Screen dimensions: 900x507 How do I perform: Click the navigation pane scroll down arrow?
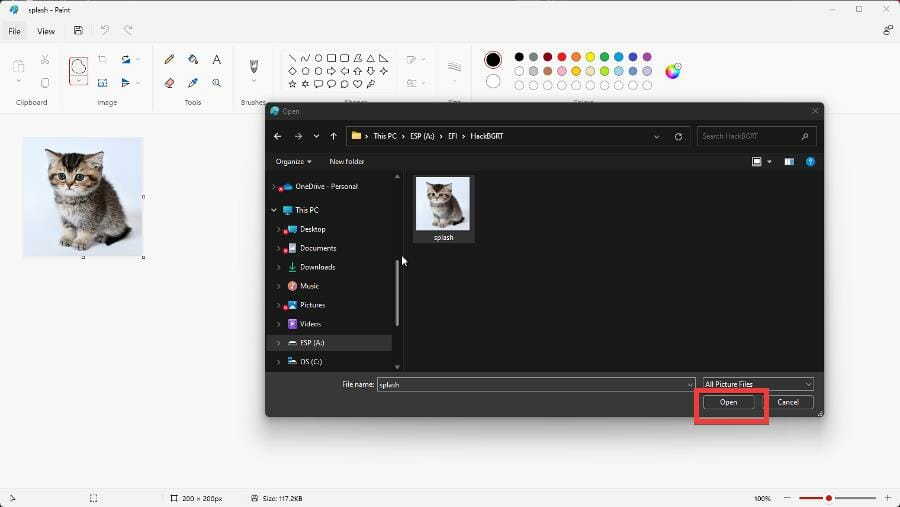pos(397,367)
